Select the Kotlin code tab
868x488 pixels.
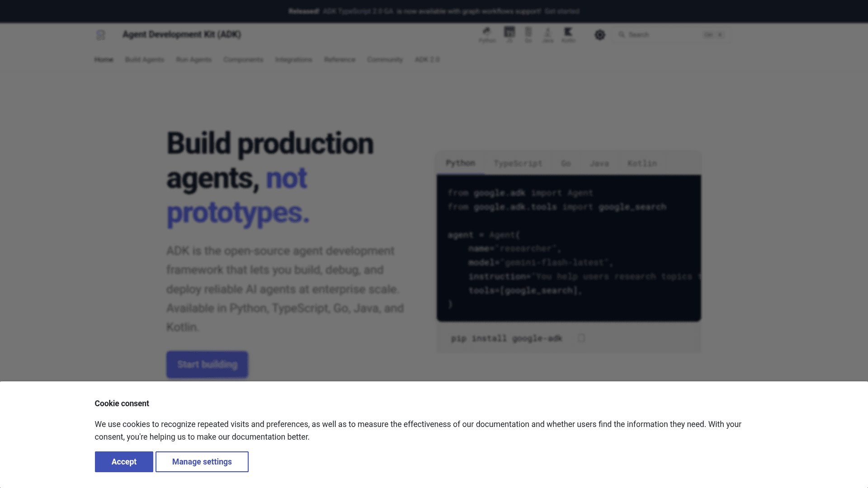click(642, 163)
